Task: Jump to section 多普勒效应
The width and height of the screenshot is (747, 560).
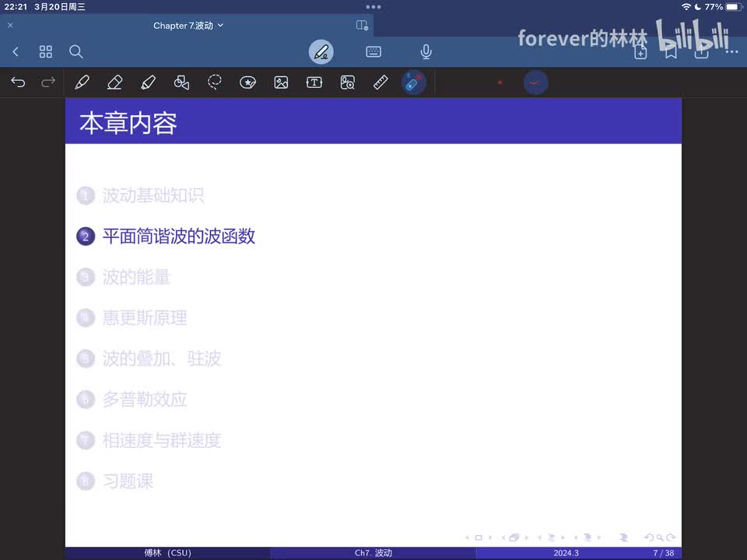Action: point(145,400)
